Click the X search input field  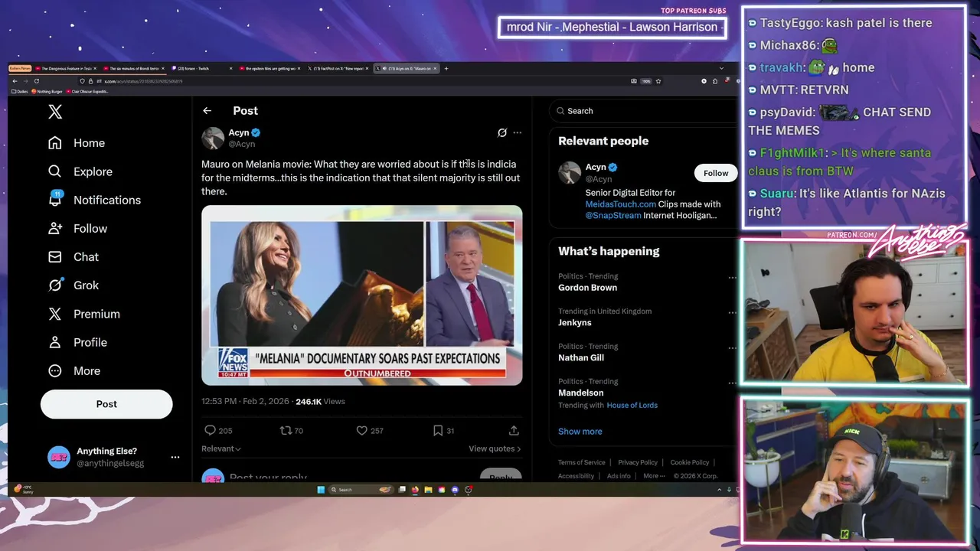click(643, 111)
